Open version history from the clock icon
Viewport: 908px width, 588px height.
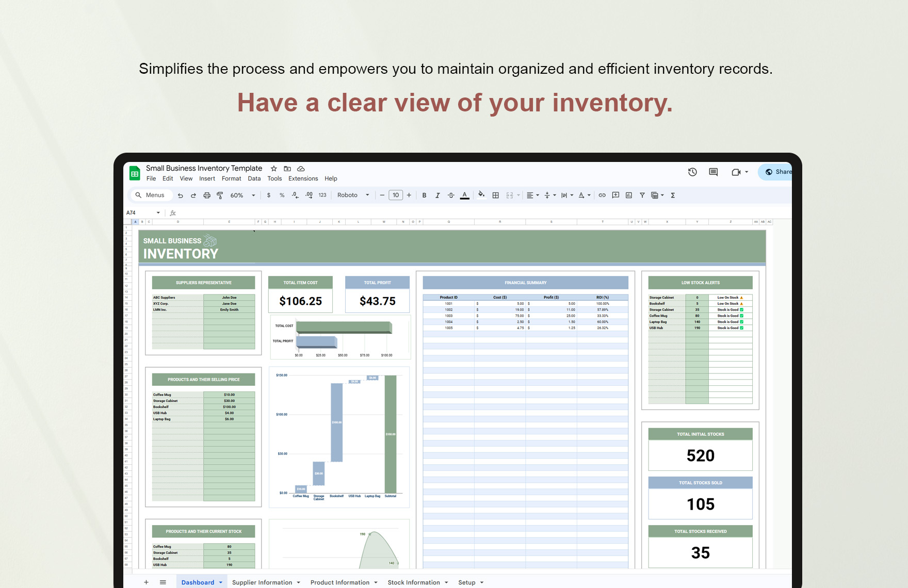(692, 172)
